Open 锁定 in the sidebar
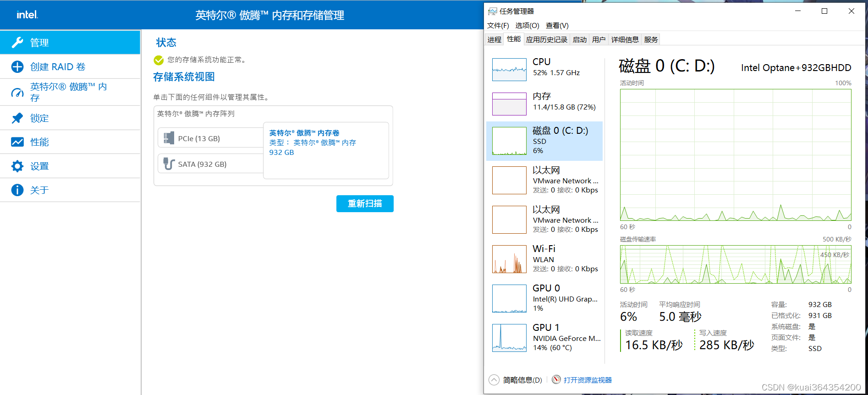 pyautogui.click(x=70, y=118)
